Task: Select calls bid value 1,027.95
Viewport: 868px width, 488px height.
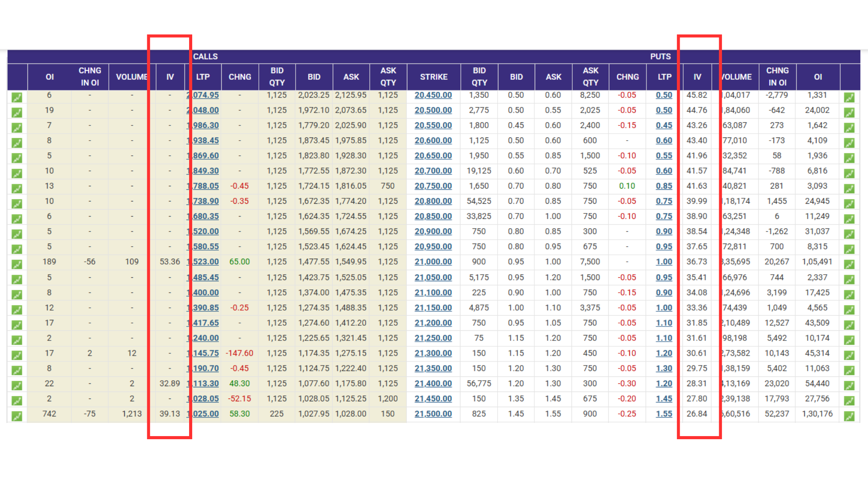Action: (x=314, y=414)
